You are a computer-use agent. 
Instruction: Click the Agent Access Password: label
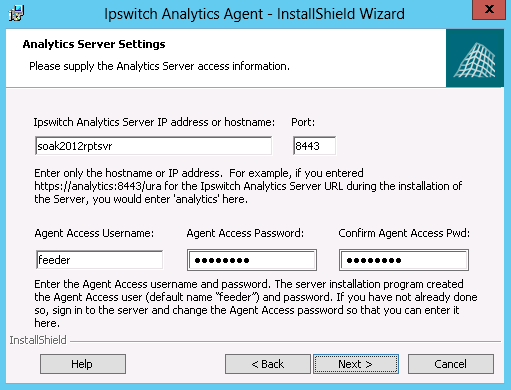coord(245,233)
